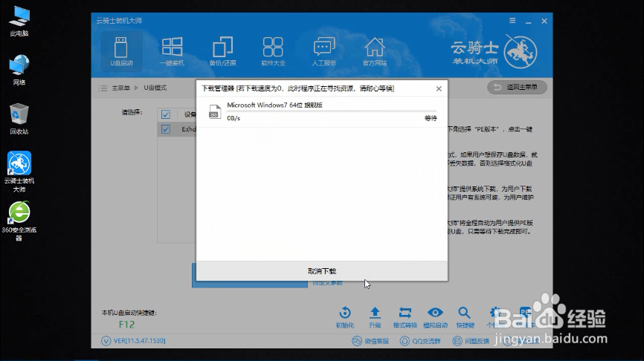Screen dimensions: 644x361
Task: Toggle the header checkbox beside 设备
Action: (166, 114)
